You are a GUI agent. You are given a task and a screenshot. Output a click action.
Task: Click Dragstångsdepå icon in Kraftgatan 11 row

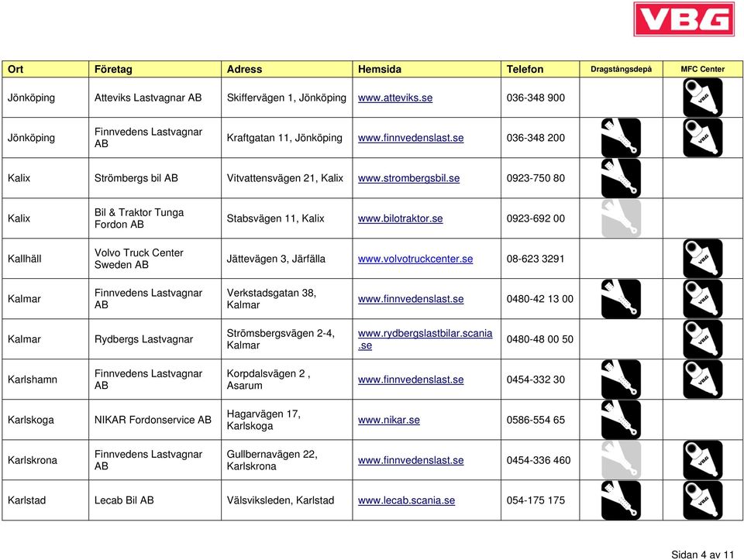[x=621, y=138]
